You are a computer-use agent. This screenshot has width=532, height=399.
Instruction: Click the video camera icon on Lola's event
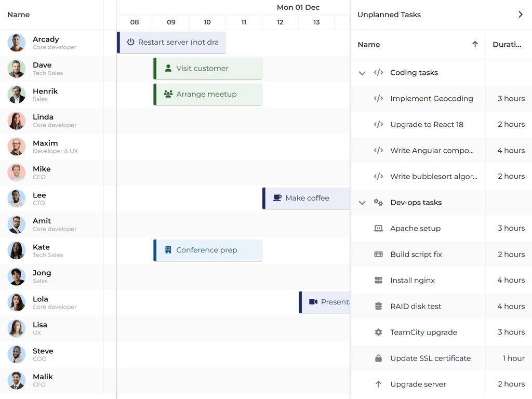click(313, 302)
